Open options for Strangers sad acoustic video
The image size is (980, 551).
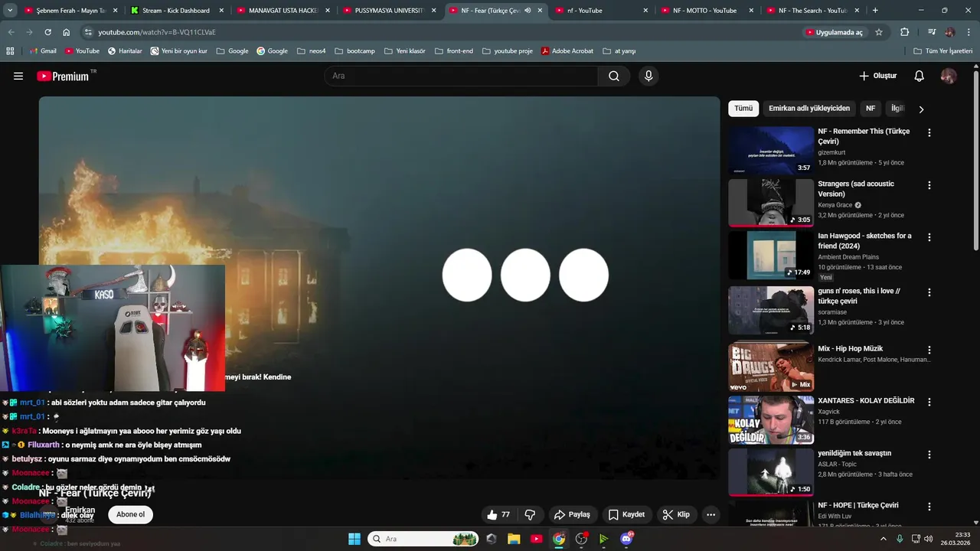pos(929,185)
